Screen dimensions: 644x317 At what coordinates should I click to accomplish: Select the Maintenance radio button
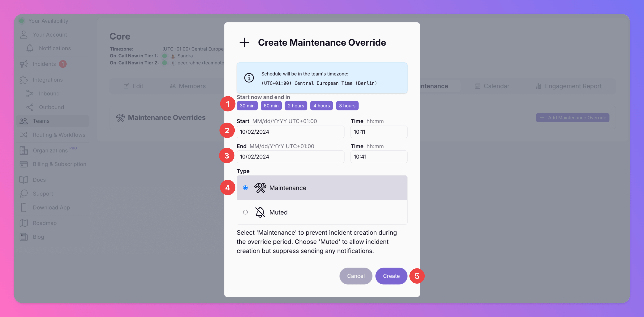tap(245, 188)
